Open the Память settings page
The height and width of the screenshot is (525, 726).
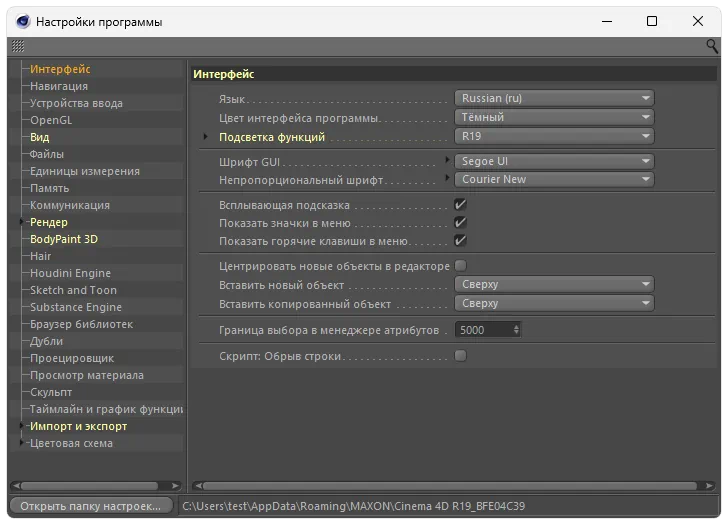pos(50,188)
